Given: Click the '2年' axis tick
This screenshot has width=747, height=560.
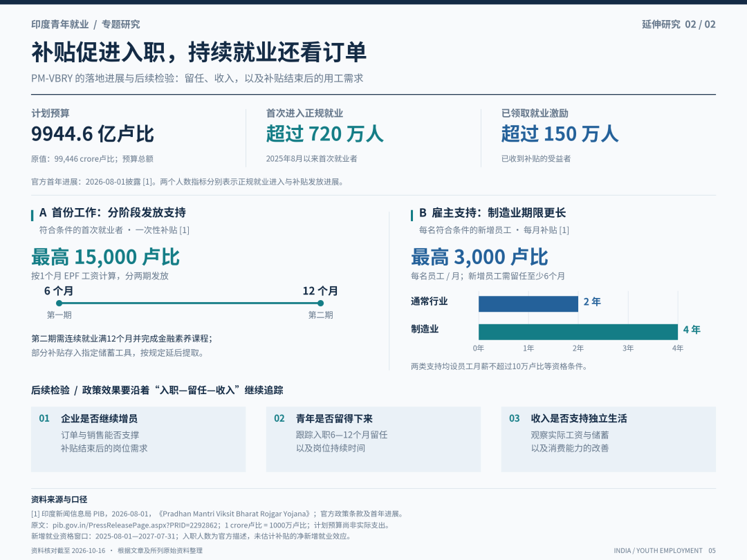Looking at the screenshot, I should pos(578,348).
